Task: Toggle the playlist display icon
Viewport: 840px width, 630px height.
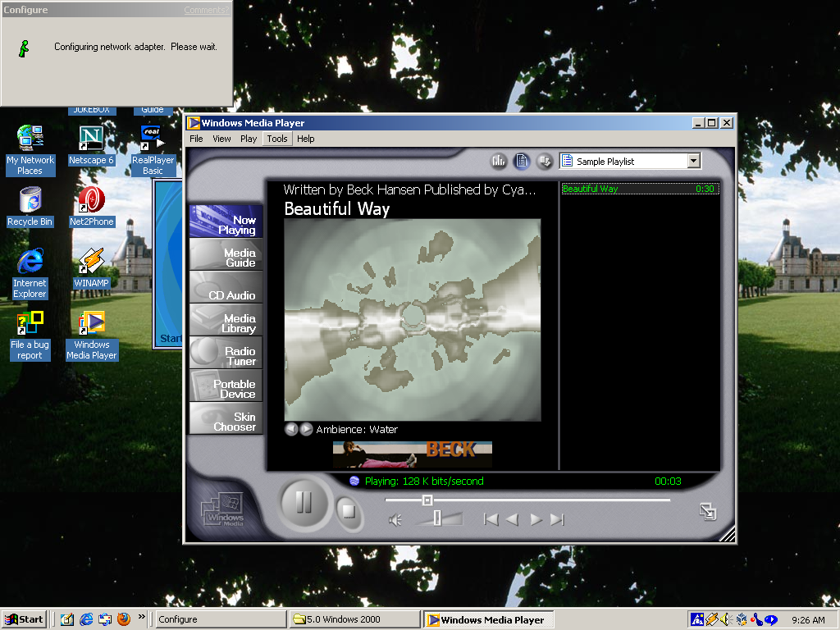Action: pyautogui.click(x=522, y=161)
